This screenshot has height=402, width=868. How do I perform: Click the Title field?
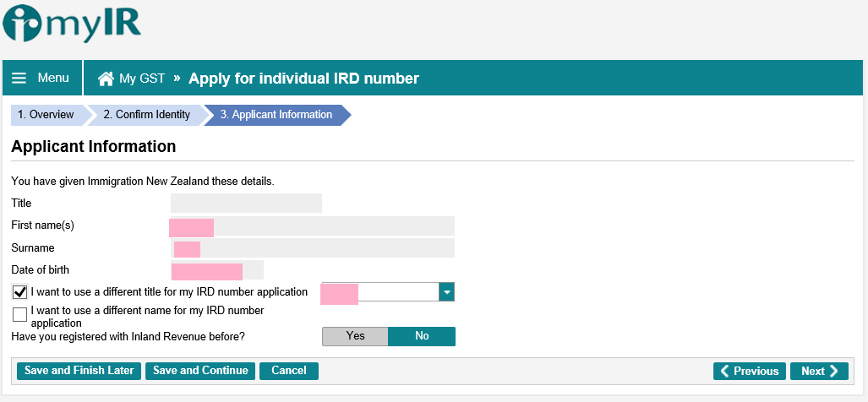246,203
